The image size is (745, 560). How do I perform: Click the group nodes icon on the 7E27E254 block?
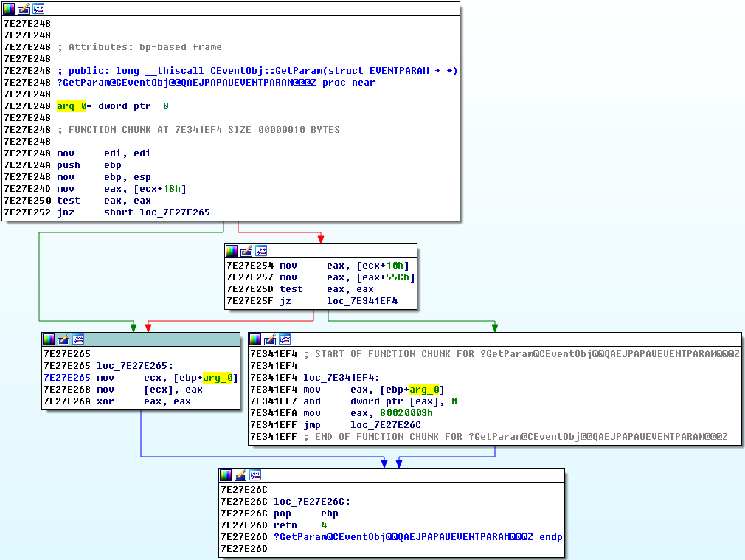[260, 251]
